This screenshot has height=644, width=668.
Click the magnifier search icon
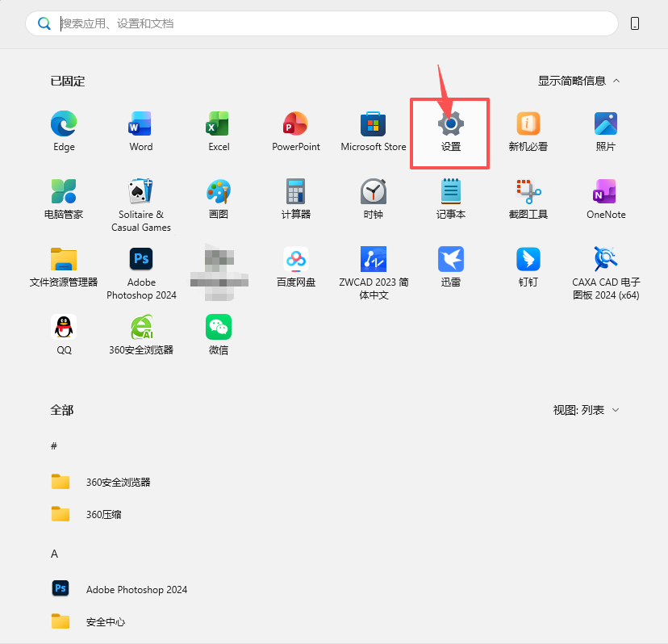click(x=44, y=23)
